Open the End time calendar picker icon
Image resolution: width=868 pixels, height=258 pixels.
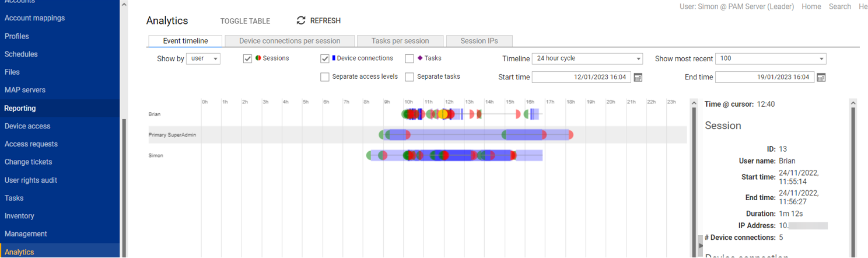coord(821,77)
